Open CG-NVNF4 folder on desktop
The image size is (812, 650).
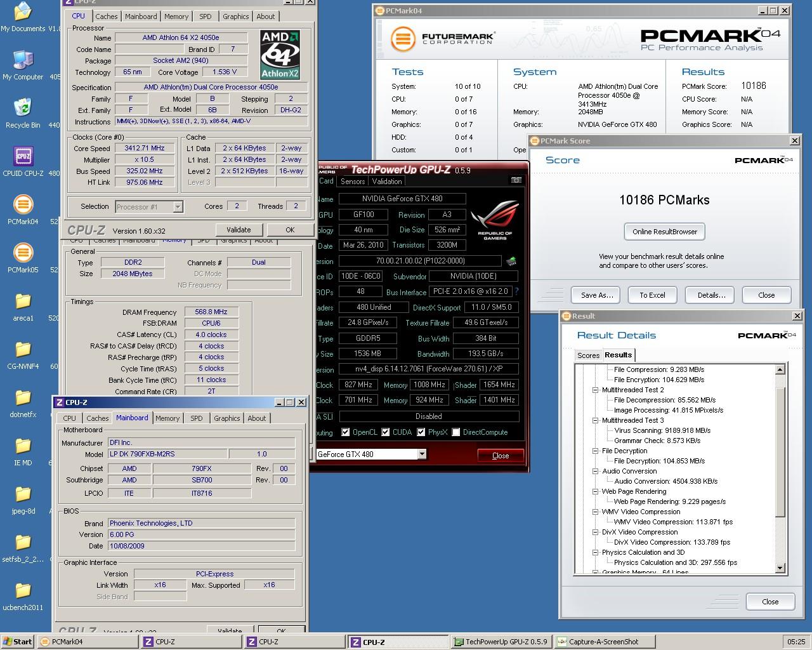23,355
